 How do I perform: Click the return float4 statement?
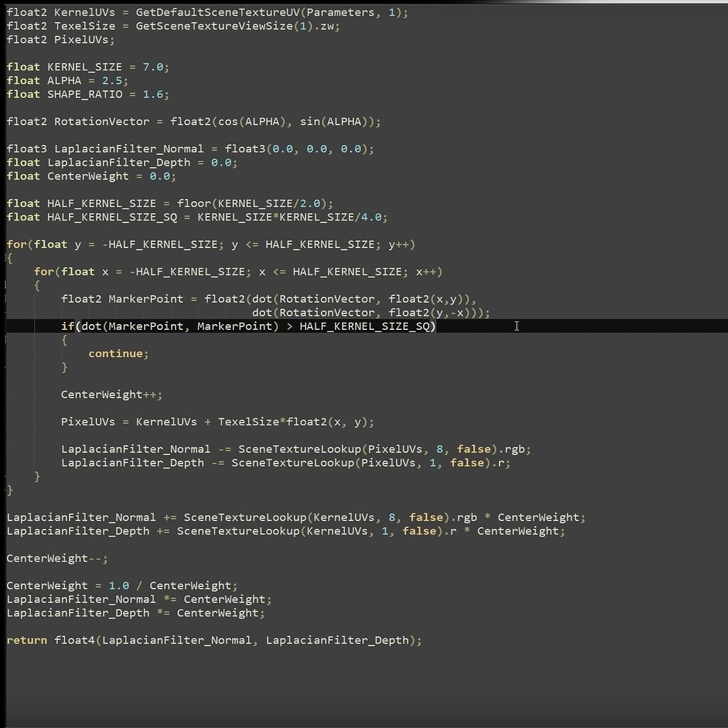[x=213, y=640]
